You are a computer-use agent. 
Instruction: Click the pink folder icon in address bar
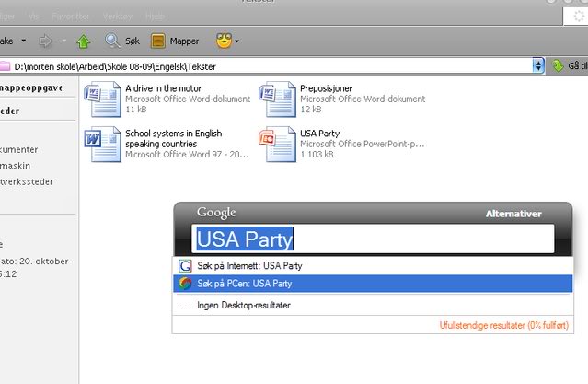pyautogui.click(x=5, y=66)
